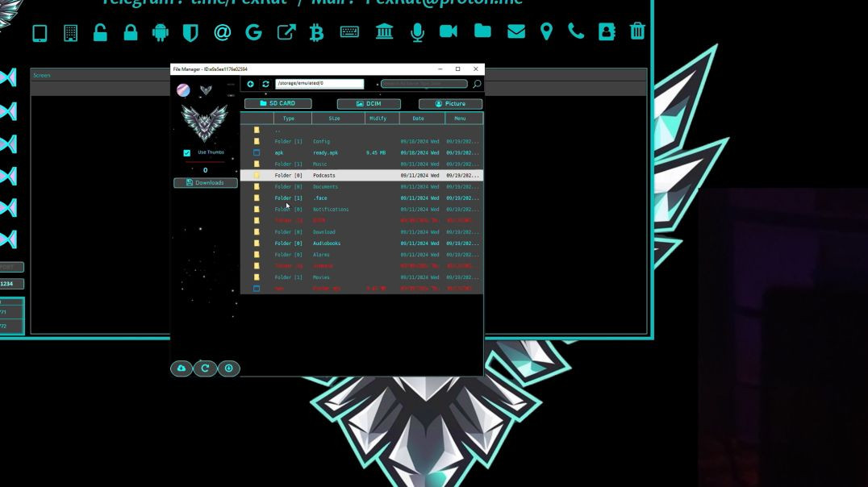Click the search magnifier icon
The height and width of the screenshot is (487, 868).
[477, 83]
